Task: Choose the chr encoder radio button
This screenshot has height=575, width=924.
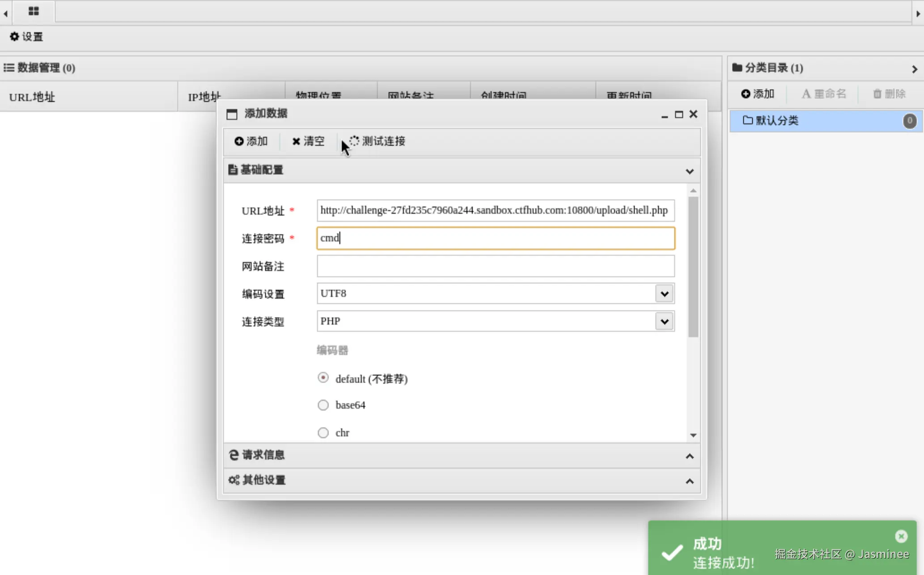Action: tap(323, 433)
